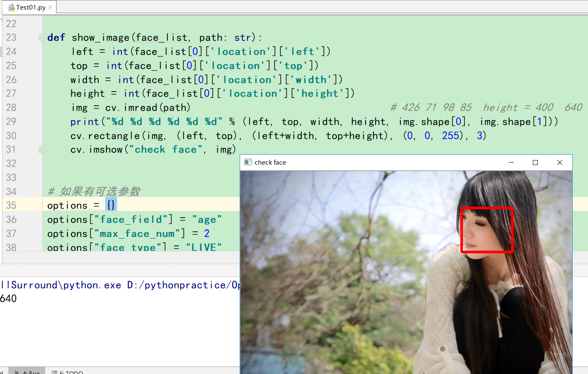Image resolution: width=588 pixels, height=374 pixels.
Task: Open the 6: TODO tool window tab
Action: [x=67, y=372]
